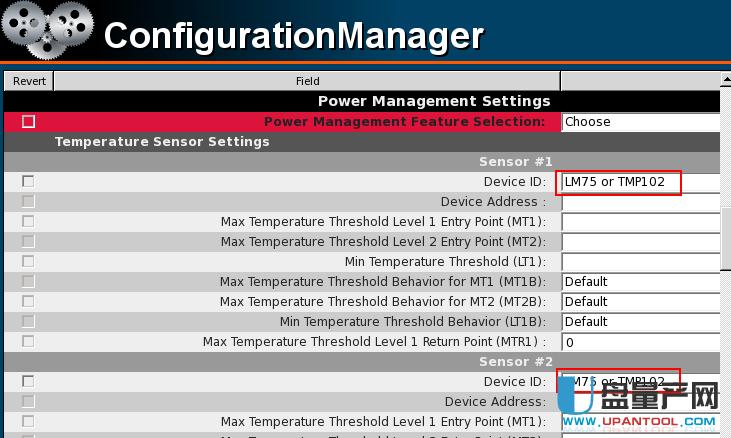
Task: Click the Field column header
Action: [x=307, y=81]
